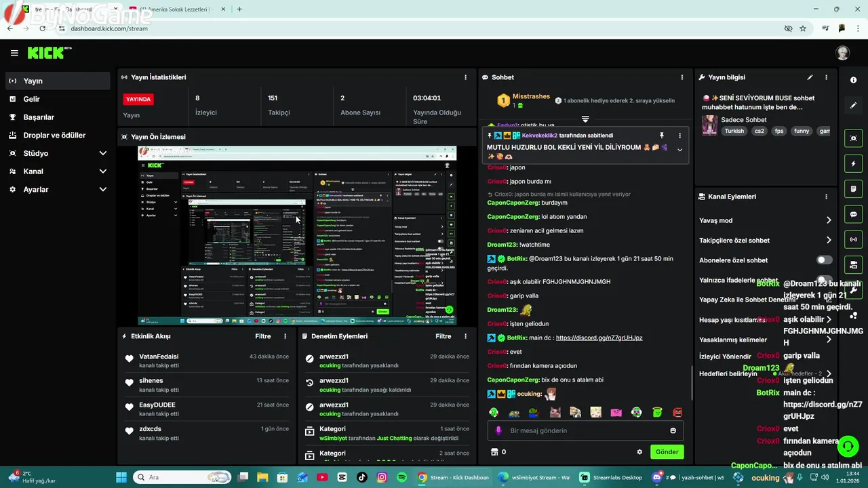Click the Gönder send button
Image resolution: width=868 pixels, height=488 pixels.
point(667,452)
